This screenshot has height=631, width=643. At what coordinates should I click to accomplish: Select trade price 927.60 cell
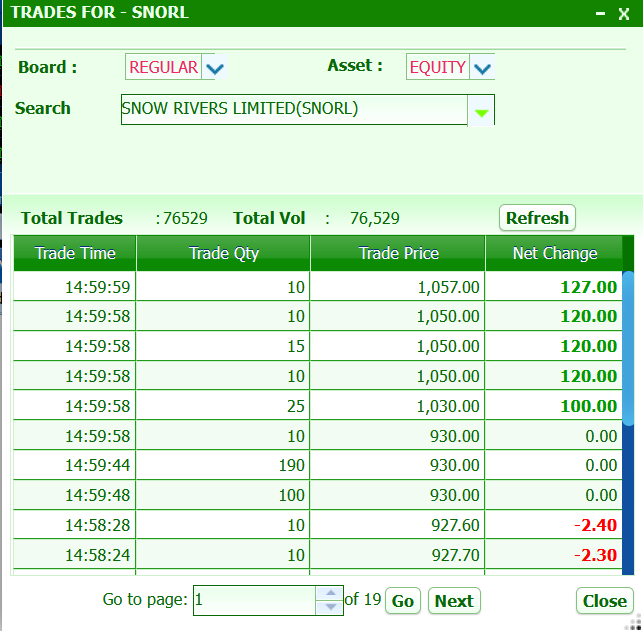(397, 525)
